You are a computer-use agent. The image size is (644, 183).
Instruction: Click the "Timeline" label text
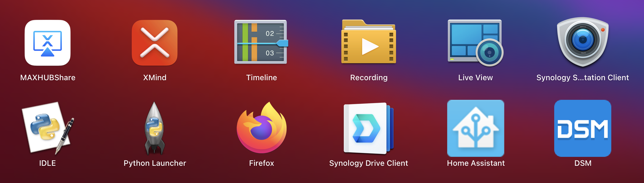coord(262,78)
